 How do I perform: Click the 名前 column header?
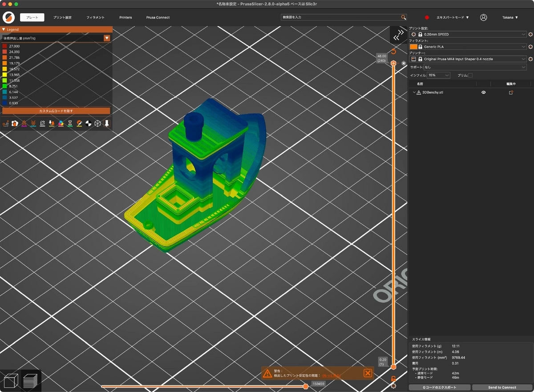click(420, 84)
